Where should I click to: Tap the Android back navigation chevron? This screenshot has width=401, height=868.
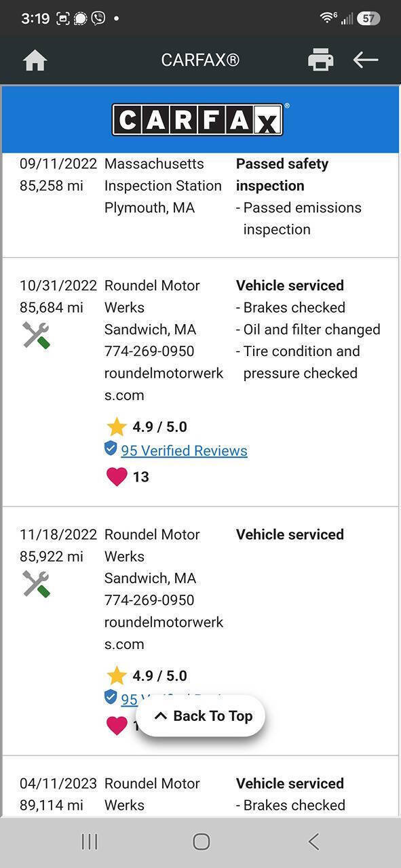click(313, 842)
